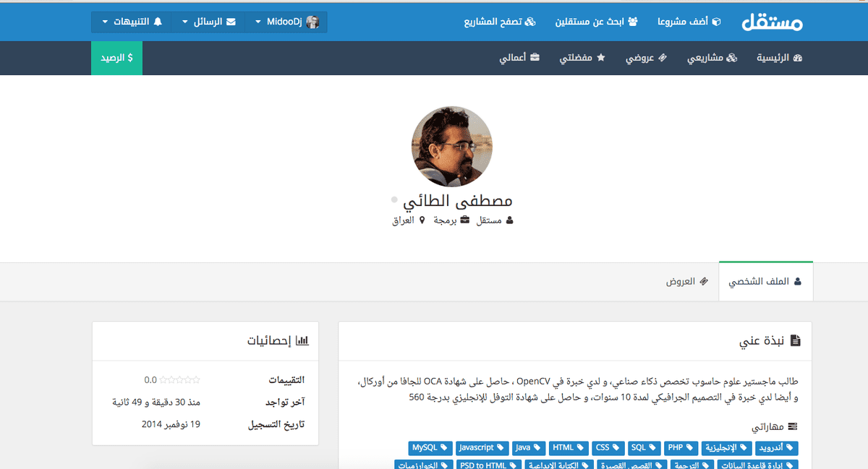868x469 pixels.
Task: Click the العراق (Iraq) location text
Action: click(403, 220)
